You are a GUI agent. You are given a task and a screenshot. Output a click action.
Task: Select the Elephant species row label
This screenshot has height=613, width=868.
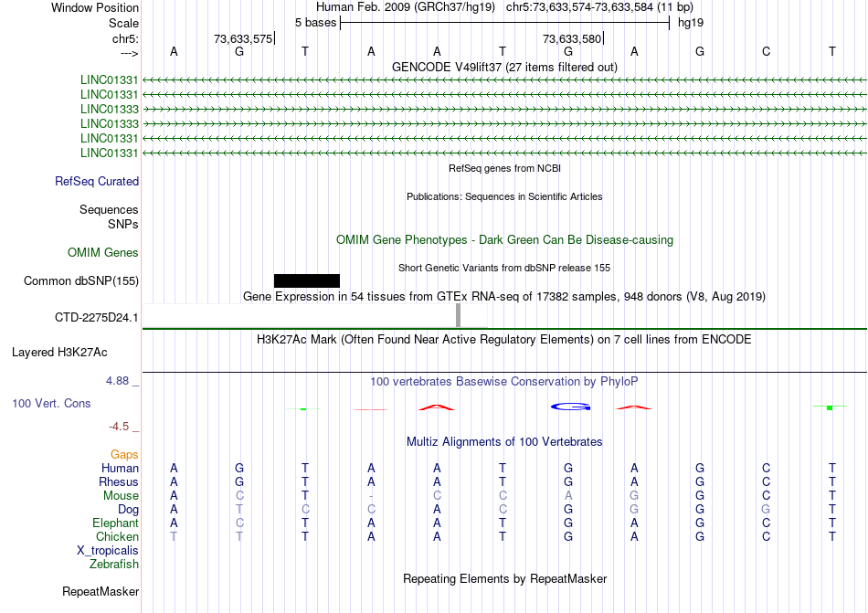click(115, 523)
